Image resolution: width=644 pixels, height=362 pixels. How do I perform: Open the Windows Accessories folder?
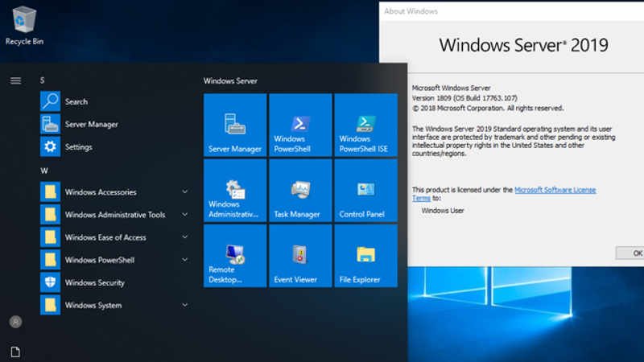pos(114,192)
